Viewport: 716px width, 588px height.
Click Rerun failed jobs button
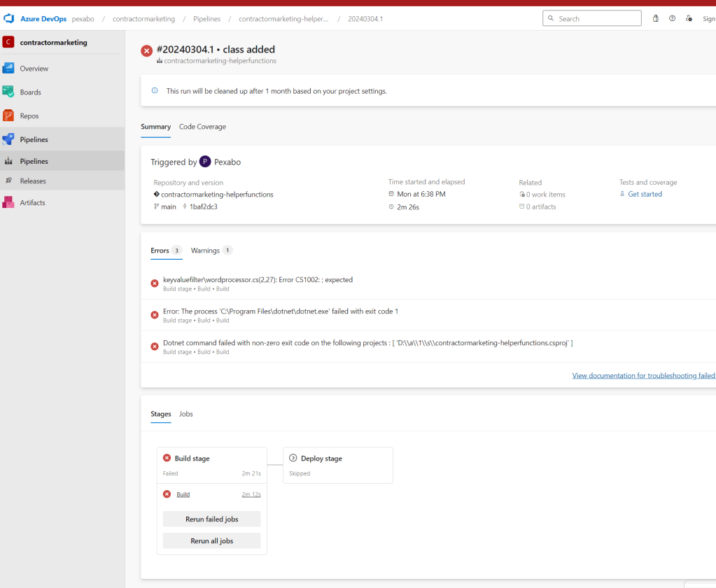pyautogui.click(x=212, y=519)
